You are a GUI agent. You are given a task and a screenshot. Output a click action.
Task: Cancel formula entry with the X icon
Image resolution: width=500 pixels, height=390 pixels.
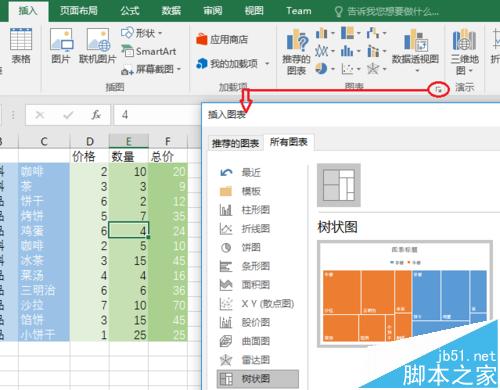point(40,115)
